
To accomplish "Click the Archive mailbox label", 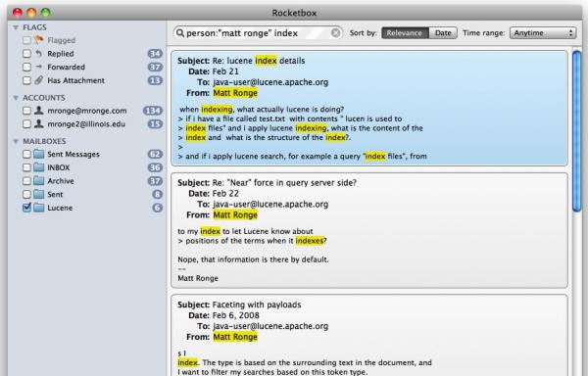I will [x=61, y=181].
